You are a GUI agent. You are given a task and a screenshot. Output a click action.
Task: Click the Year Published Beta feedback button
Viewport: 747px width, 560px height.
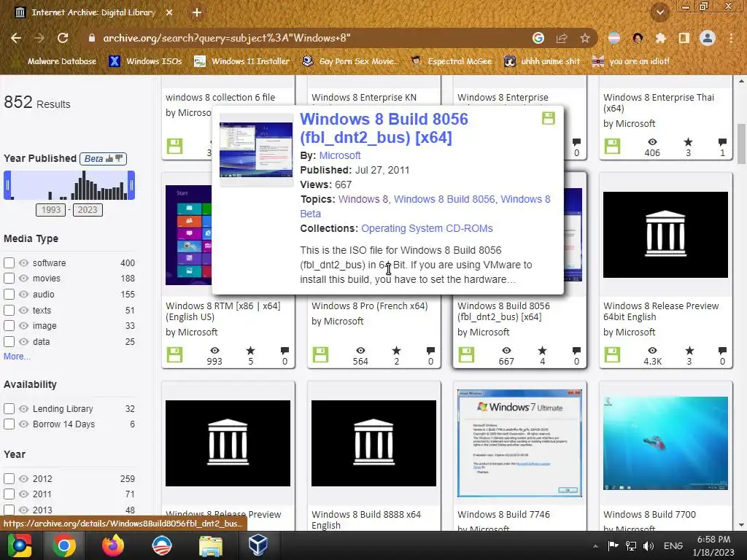[x=104, y=158]
